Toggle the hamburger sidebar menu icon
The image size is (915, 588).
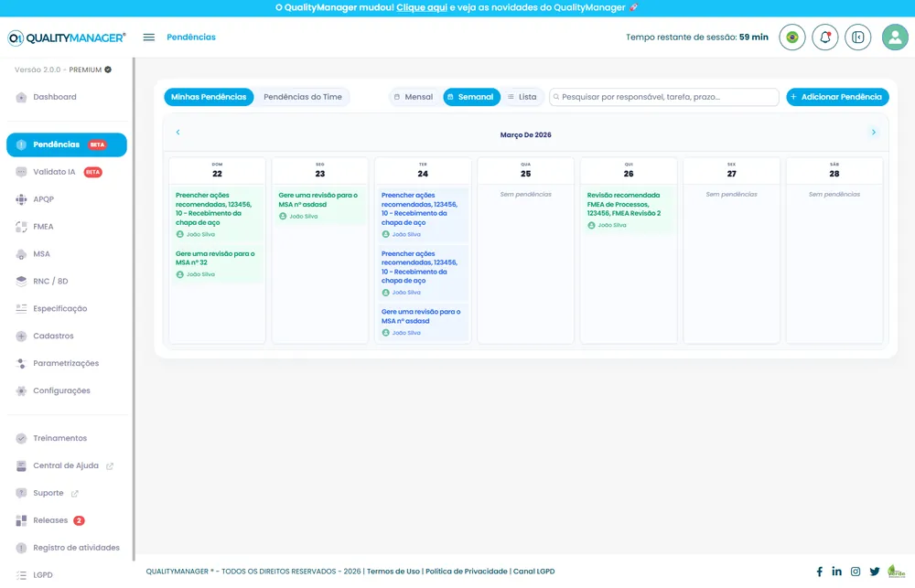tap(149, 37)
